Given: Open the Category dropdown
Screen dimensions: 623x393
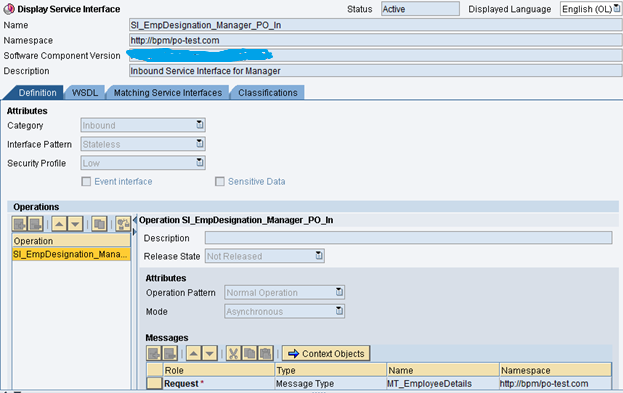Looking at the screenshot, I should 199,125.
